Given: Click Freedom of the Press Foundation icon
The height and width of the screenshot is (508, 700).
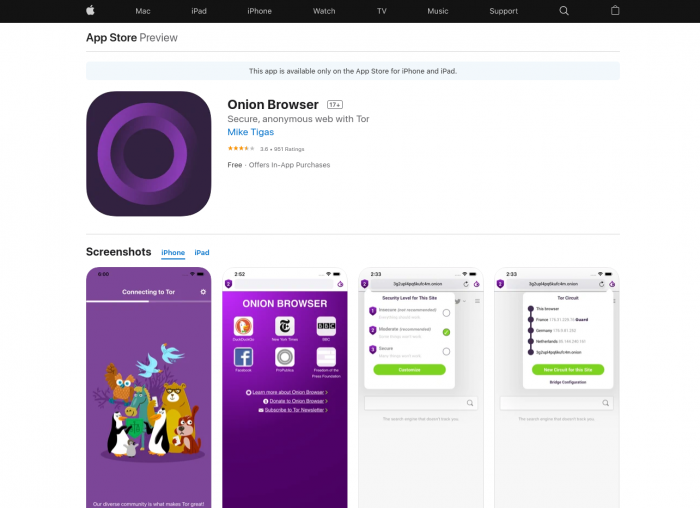Looking at the screenshot, I should pos(326,357).
